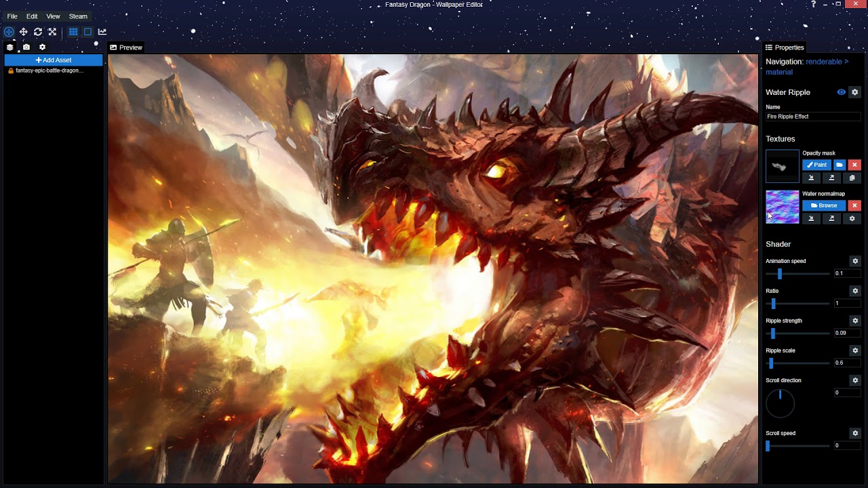This screenshot has width=868, height=488.
Task: Open gear icon under Water normalmap
Action: (852, 219)
